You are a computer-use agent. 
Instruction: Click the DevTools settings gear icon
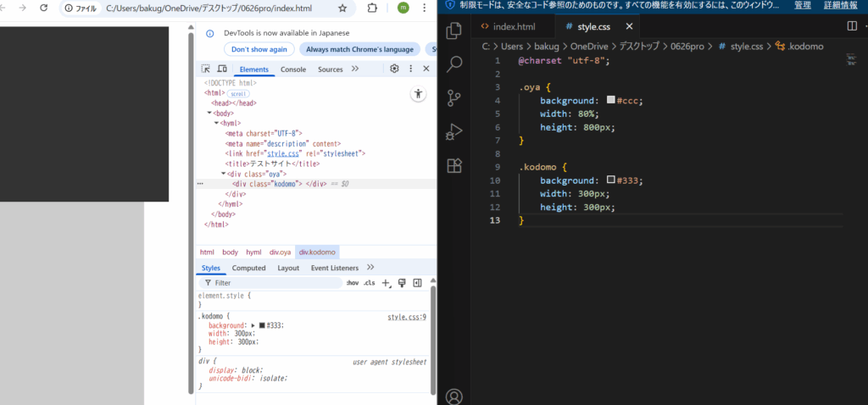[394, 69]
